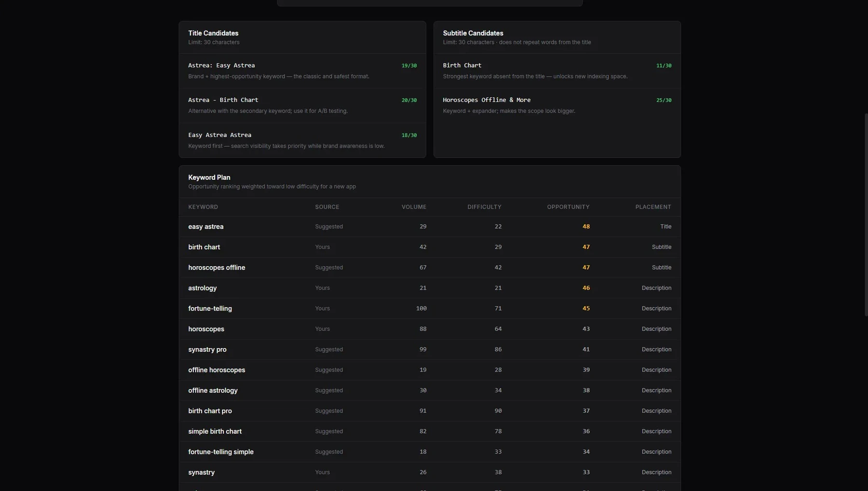Click "Description" placement in the synastry pro row
This screenshot has height=491, width=868.
click(656, 350)
